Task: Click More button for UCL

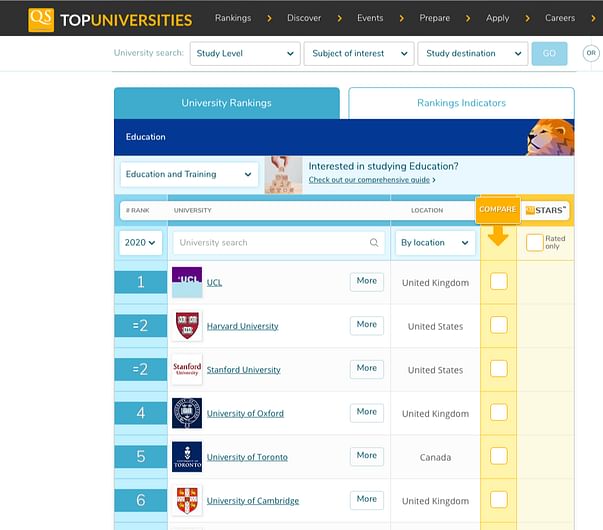Action: click(366, 281)
